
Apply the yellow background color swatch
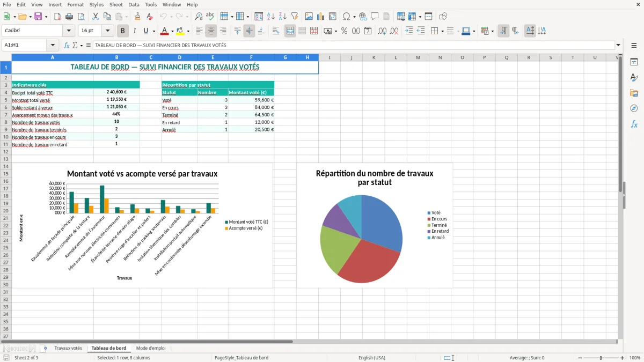pos(180,31)
